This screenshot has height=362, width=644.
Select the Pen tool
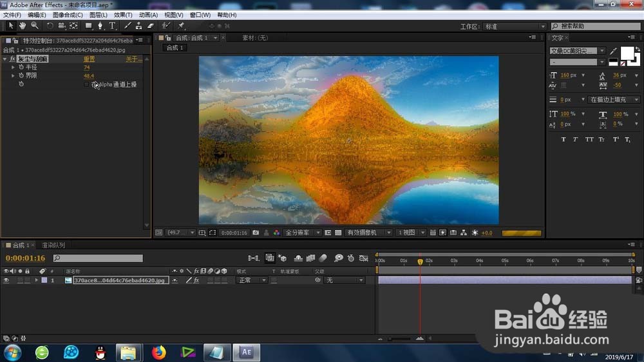click(100, 26)
